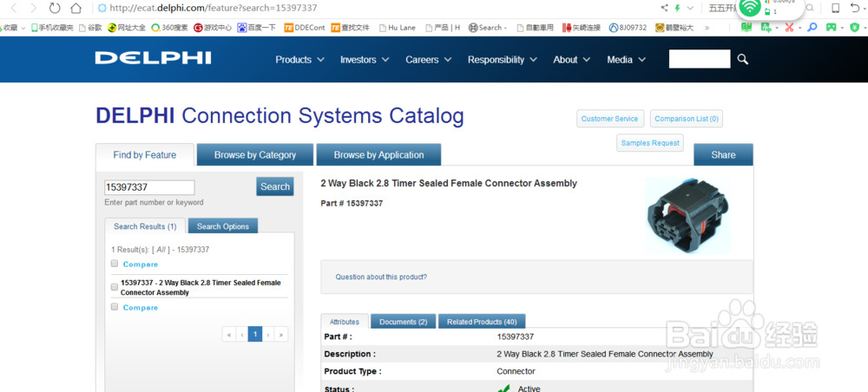Screen dimensions: 868x392
Task: Click the green gamepad extension icon
Action: point(831,27)
